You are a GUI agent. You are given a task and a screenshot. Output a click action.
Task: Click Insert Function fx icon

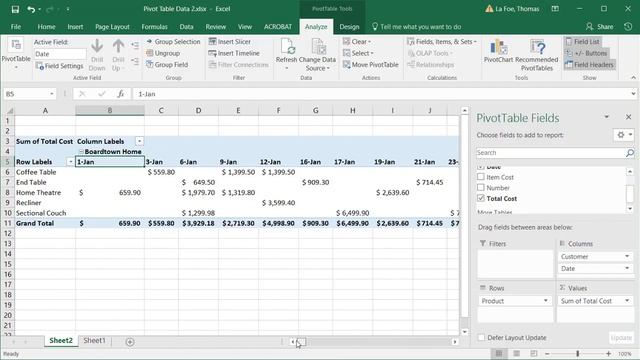[x=120, y=94]
